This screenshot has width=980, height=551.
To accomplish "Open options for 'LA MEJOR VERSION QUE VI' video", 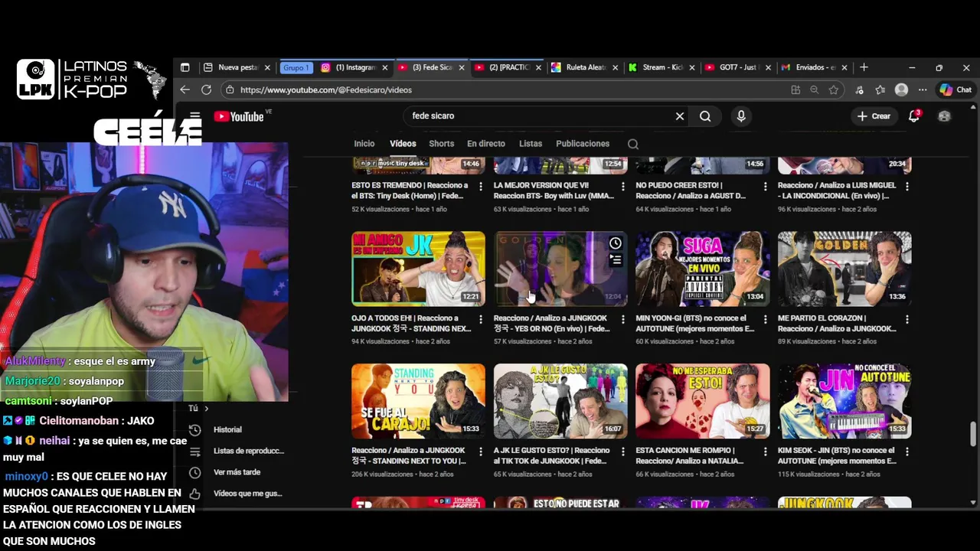I will (x=623, y=187).
